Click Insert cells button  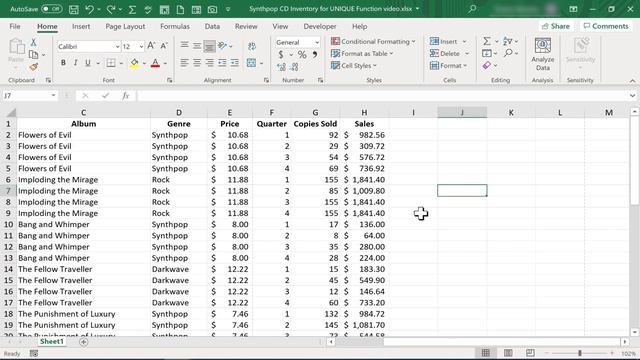point(444,41)
